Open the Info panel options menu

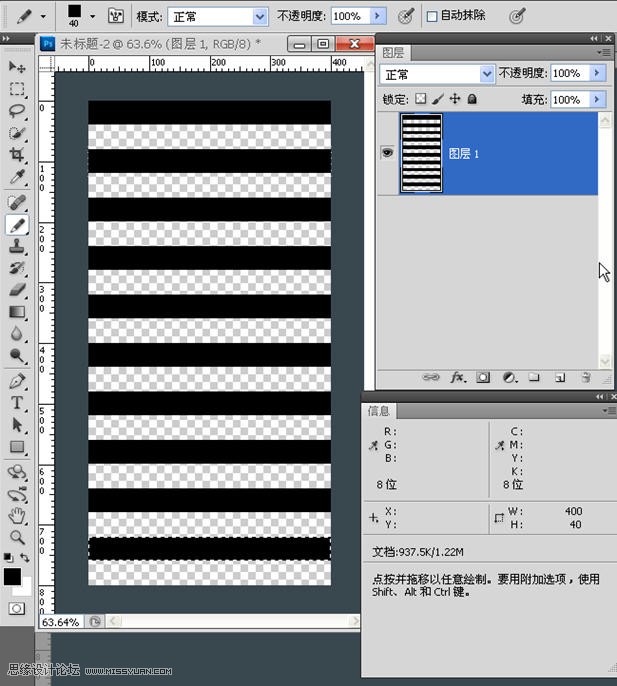(610, 411)
